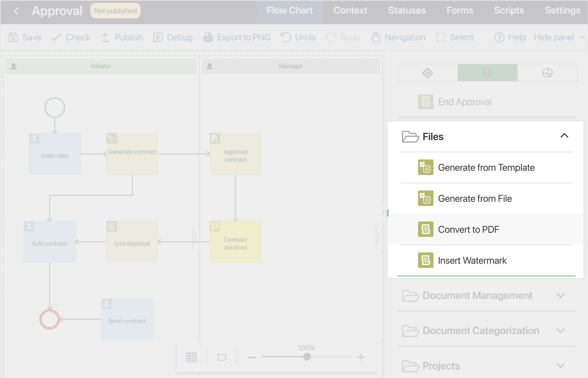Click the Check button
The width and height of the screenshot is (588, 378).
71,37
